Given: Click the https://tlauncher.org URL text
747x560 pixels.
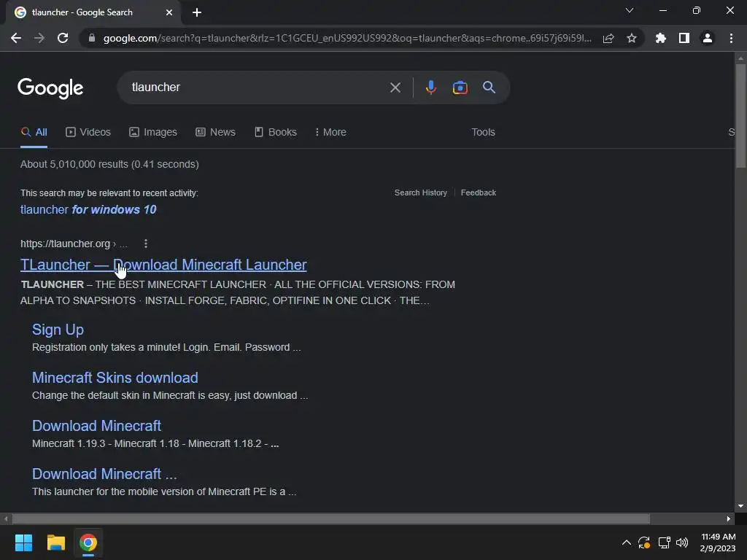Looking at the screenshot, I should 65,244.
